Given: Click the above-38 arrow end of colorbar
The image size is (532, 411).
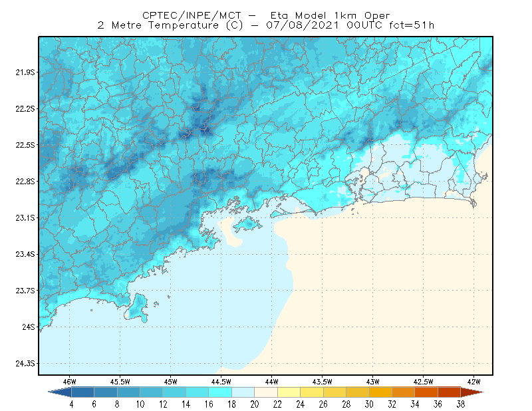Looking at the screenshot, I should 472,392.
